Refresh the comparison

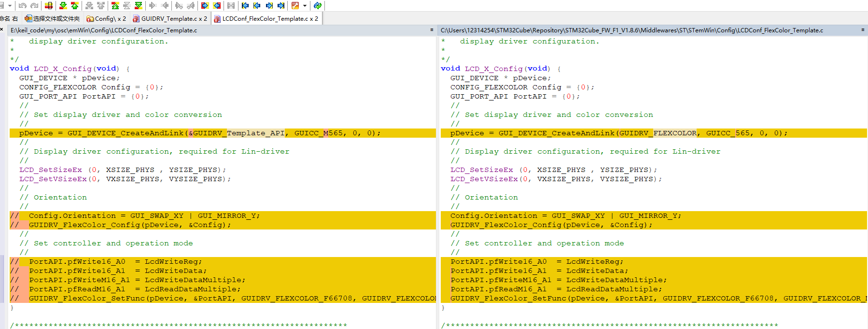click(x=317, y=5)
